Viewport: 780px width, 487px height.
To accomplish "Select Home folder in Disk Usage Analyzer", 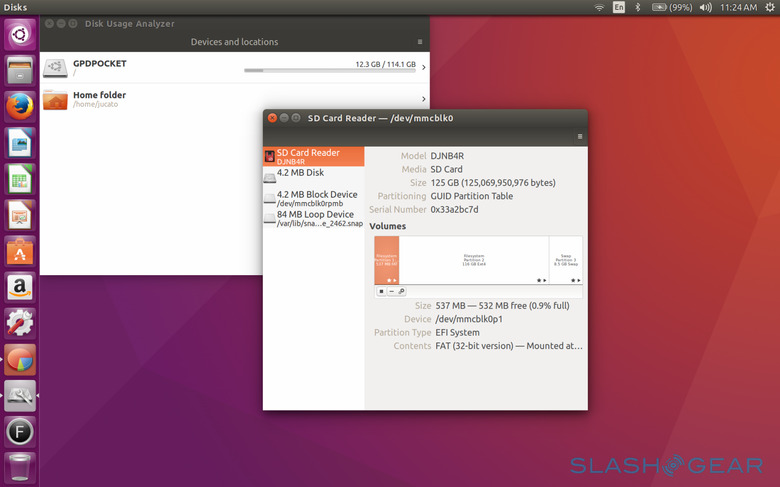I will click(x=234, y=99).
